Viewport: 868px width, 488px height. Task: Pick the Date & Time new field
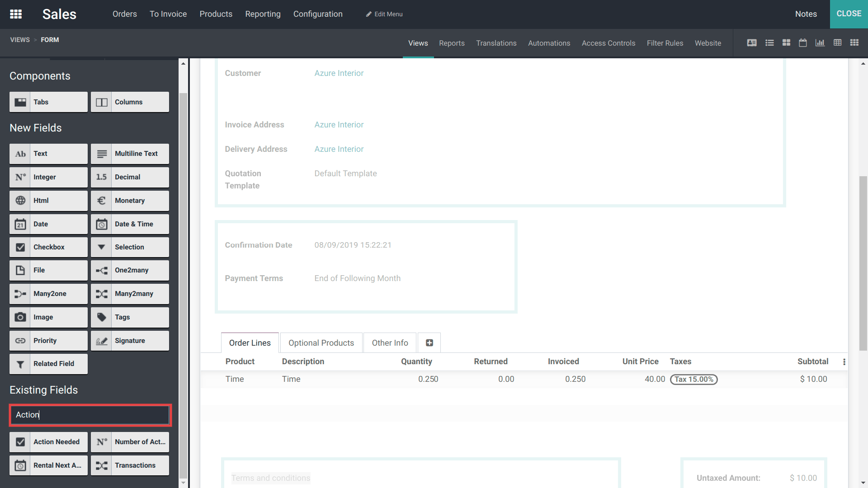(x=130, y=224)
